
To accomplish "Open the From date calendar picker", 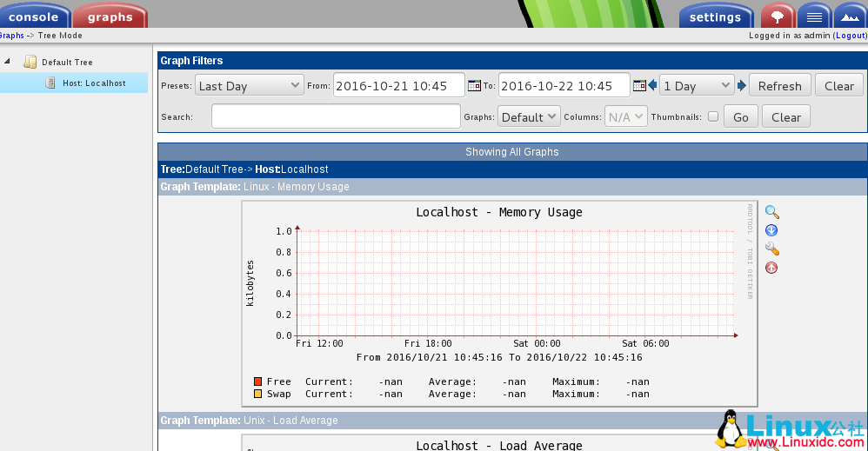I will [474, 86].
